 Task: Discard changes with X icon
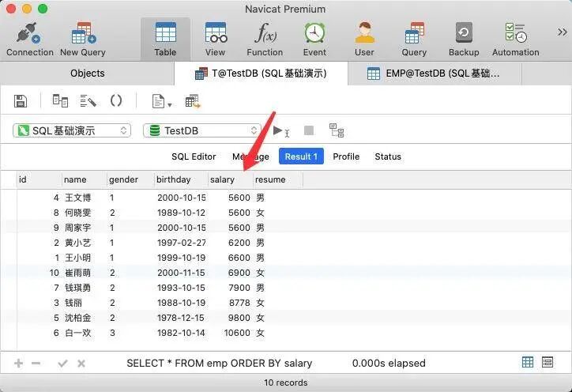81,364
